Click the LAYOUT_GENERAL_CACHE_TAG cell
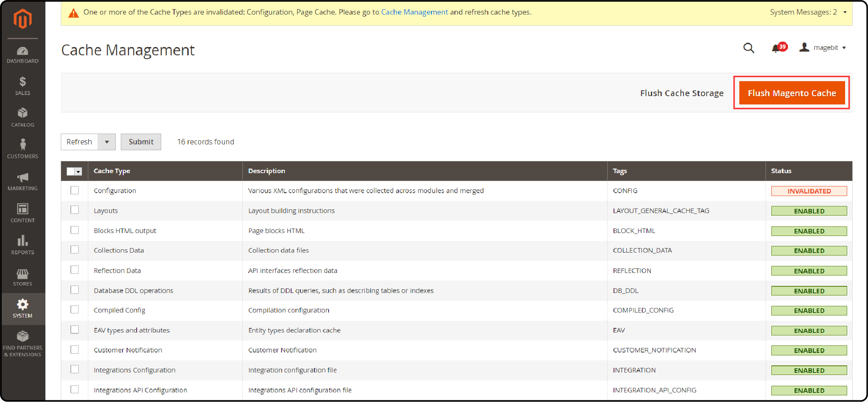The width and height of the screenshot is (868, 402). pos(661,211)
